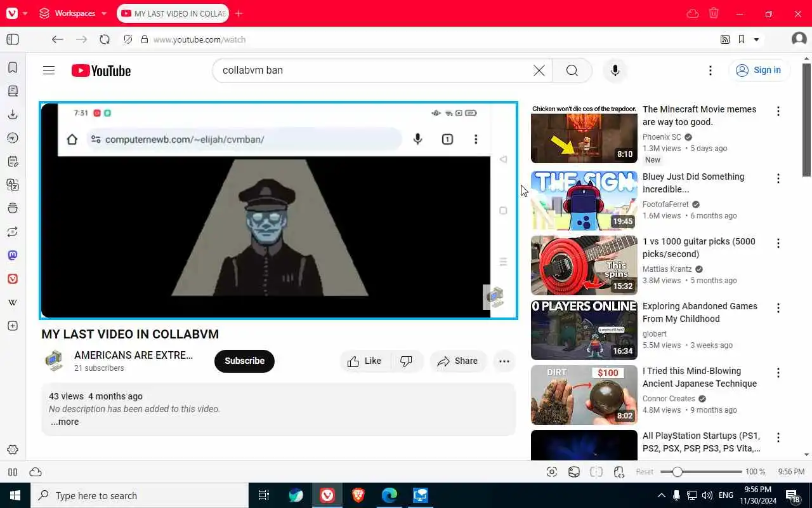The image size is (812, 508).
Task: Submit search with magnifier button
Action: coord(572,70)
